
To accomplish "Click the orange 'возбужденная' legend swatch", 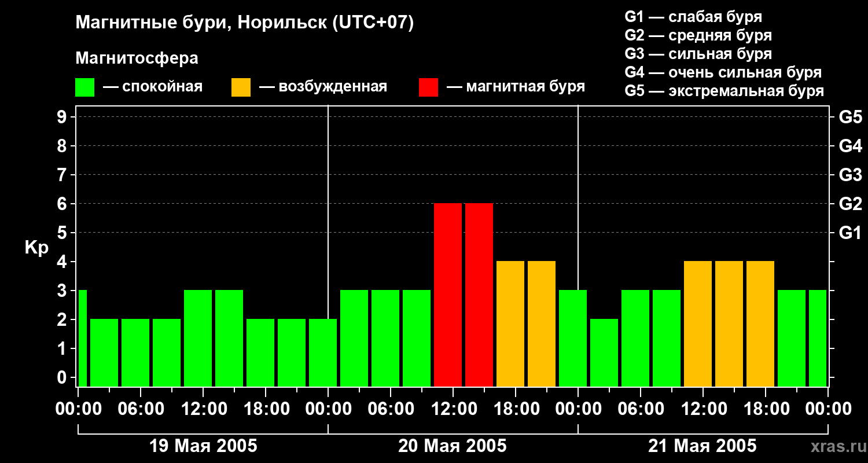I will pos(241,87).
